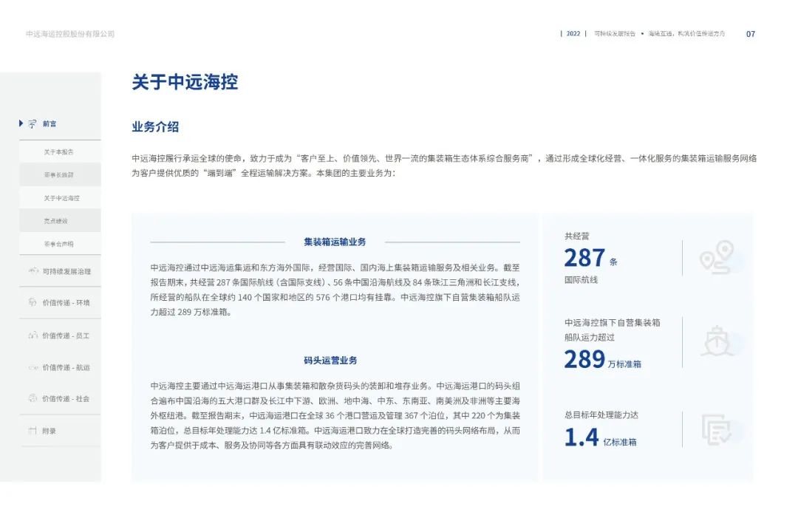Click the ship icon beside 289 万标准箱
This screenshot has height=532, width=798.
pyautogui.click(x=717, y=341)
